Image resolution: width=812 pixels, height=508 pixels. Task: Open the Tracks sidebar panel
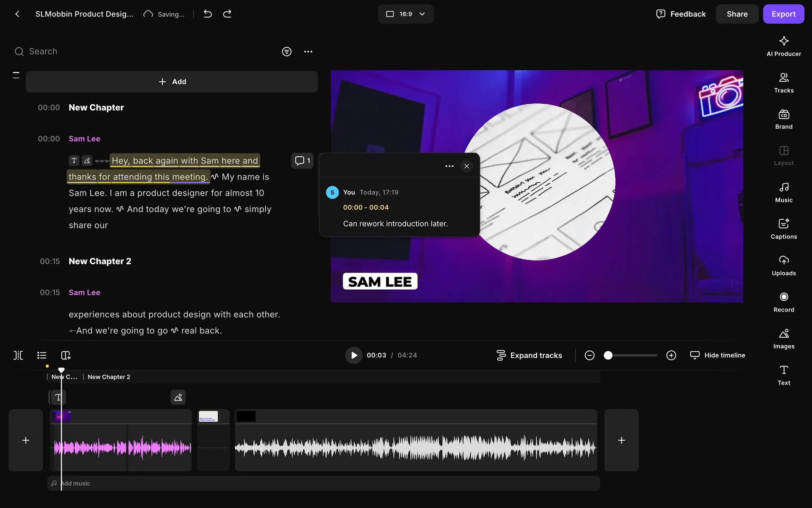(783, 83)
